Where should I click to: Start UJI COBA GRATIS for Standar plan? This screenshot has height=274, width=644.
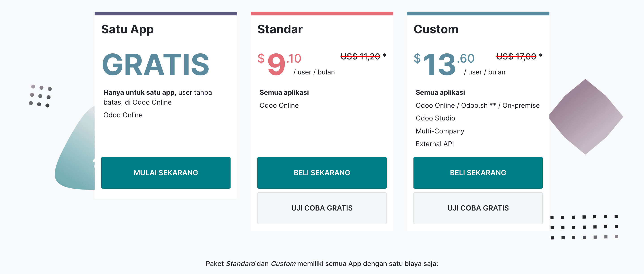(x=322, y=208)
